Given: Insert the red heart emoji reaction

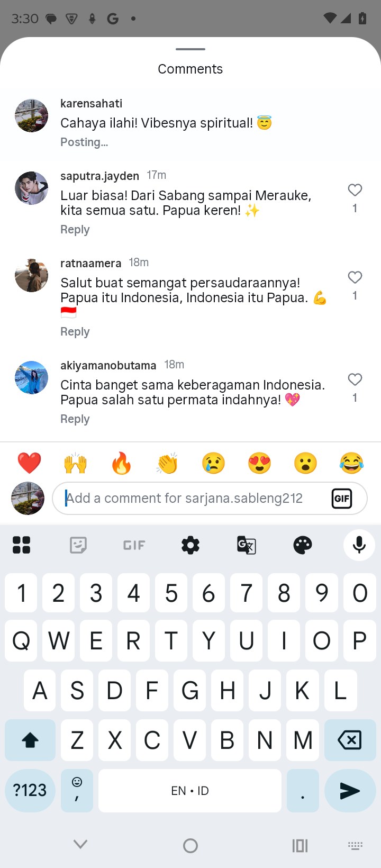Looking at the screenshot, I should coord(29,463).
